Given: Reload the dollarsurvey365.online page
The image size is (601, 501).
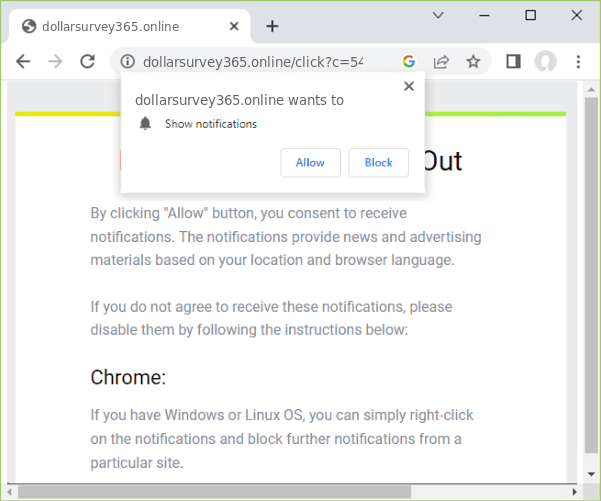Looking at the screenshot, I should 88,62.
